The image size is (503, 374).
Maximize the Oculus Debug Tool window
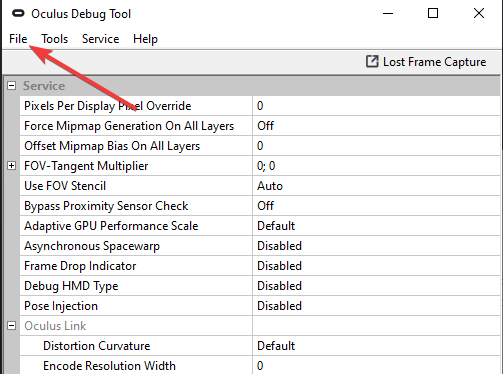(x=433, y=13)
